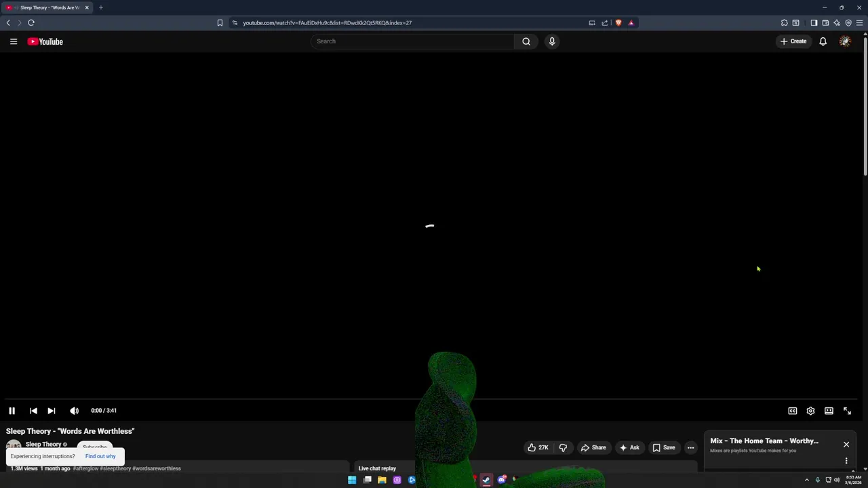Click the Ask button
This screenshot has width=868, height=488.
pos(629,447)
